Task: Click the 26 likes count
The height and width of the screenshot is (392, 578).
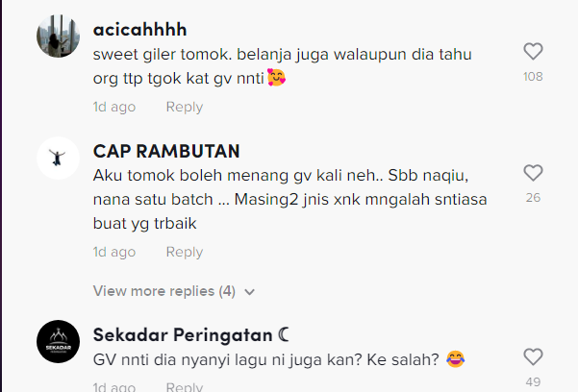Action: click(x=533, y=198)
